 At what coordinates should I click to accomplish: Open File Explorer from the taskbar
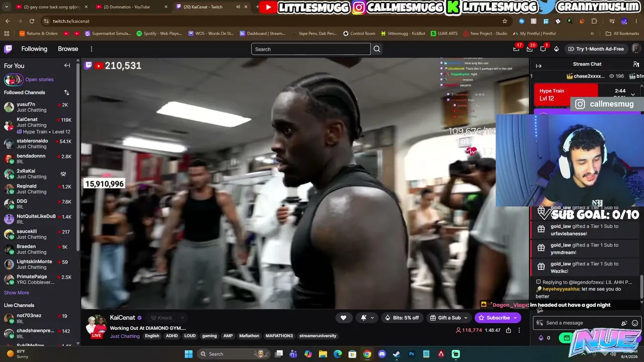coord(323,354)
